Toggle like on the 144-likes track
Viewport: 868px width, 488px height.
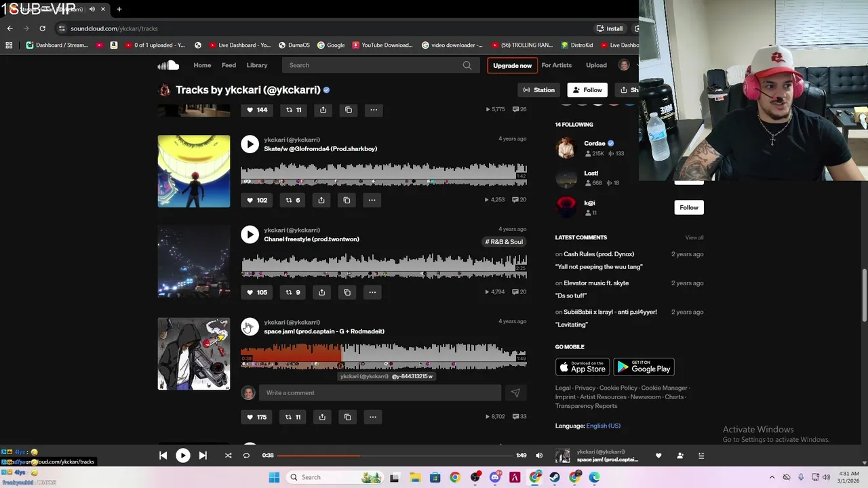pos(257,110)
